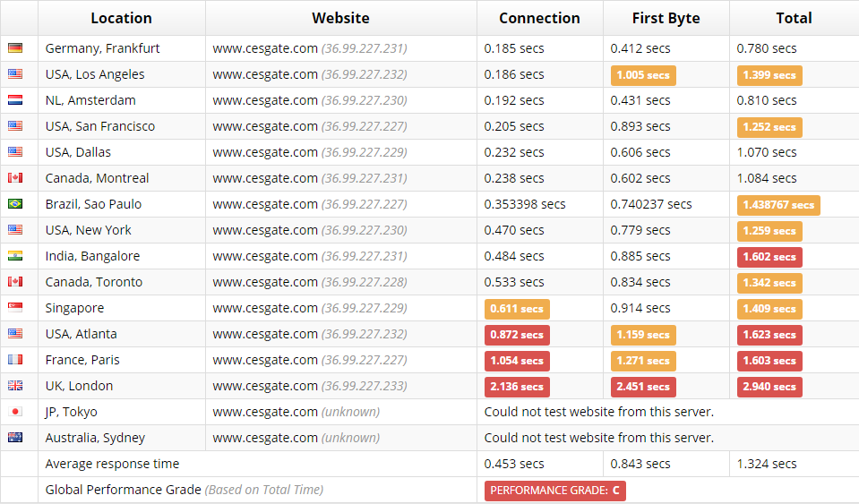Click the flag icon beside USA, New York
The height and width of the screenshot is (504, 859).
15,230
